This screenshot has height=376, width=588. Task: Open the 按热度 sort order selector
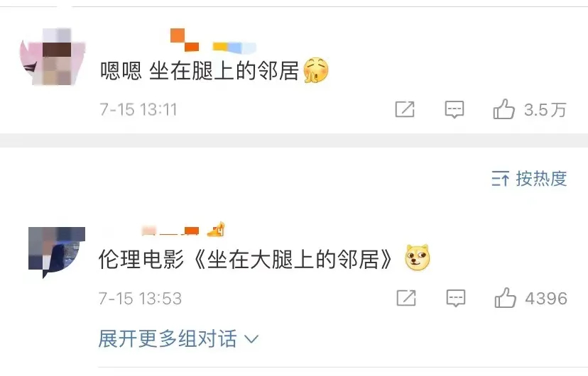point(529,179)
